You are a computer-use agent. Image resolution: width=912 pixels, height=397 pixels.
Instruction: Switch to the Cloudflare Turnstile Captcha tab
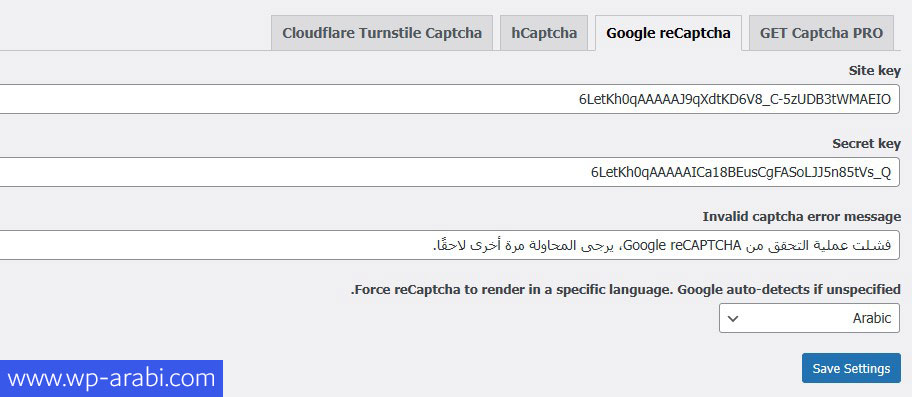[x=382, y=33]
